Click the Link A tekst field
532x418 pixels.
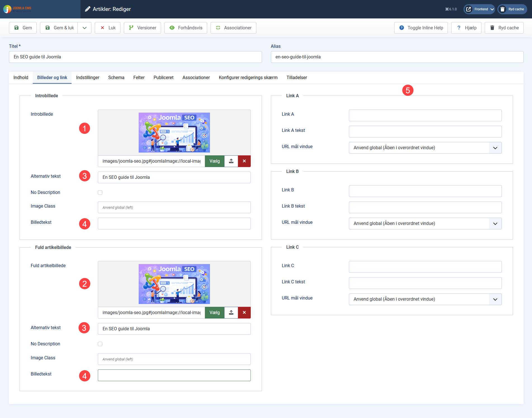(425, 132)
